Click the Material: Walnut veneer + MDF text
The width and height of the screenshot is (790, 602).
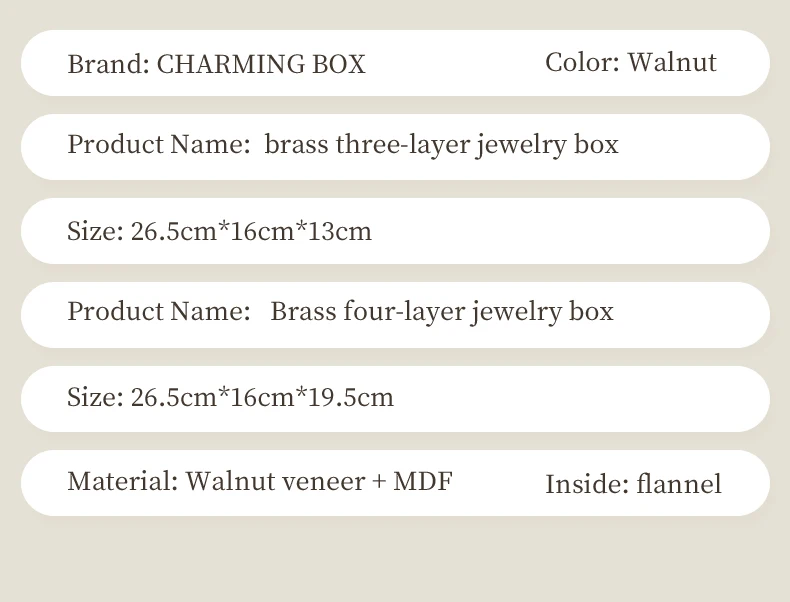[x=260, y=481]
